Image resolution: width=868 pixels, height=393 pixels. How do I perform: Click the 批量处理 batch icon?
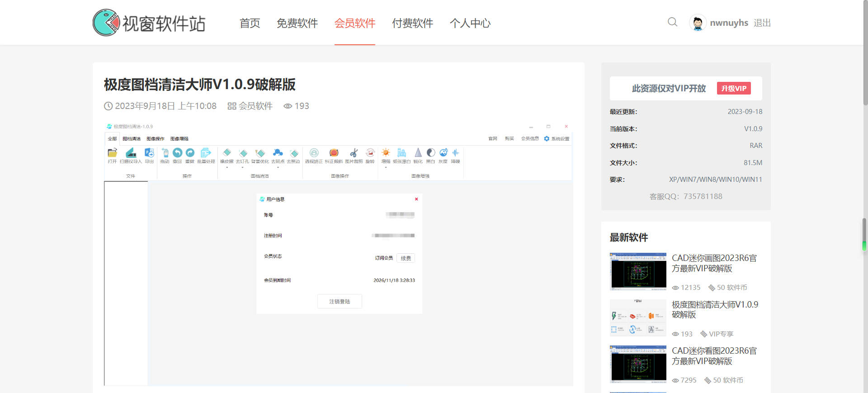206,152
